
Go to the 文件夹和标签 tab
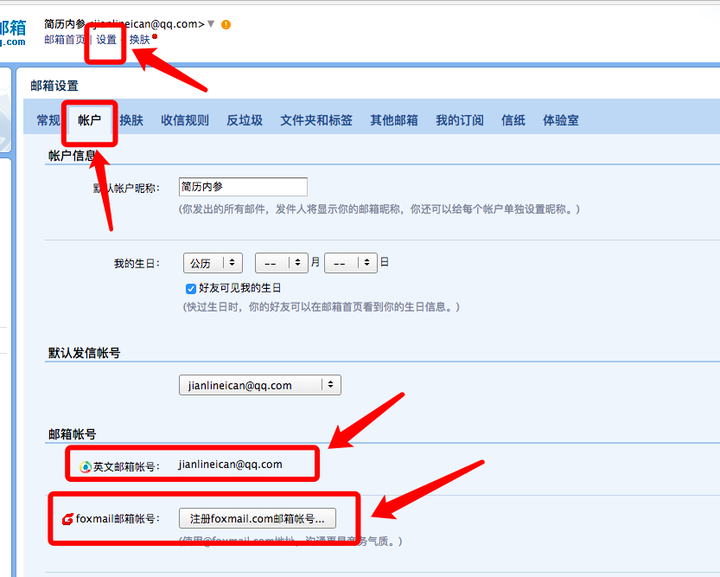316,120
